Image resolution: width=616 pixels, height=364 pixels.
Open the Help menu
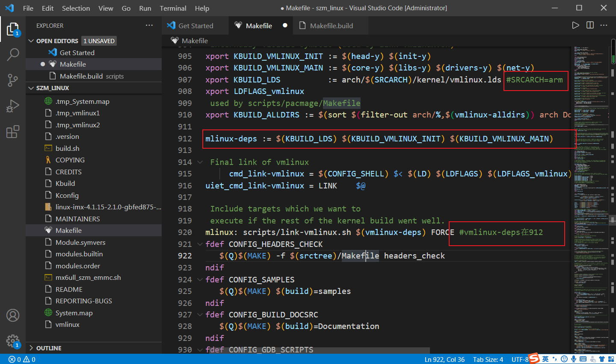pos(202,8)
